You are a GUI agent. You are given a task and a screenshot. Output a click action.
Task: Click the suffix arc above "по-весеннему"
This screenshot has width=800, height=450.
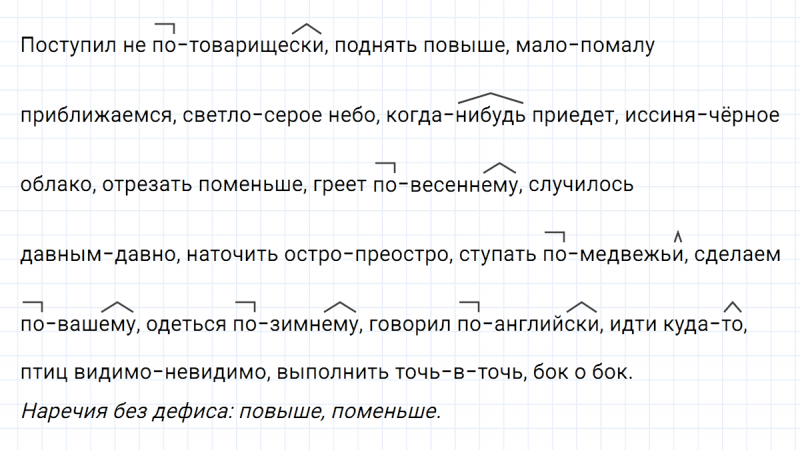point(499,166)
